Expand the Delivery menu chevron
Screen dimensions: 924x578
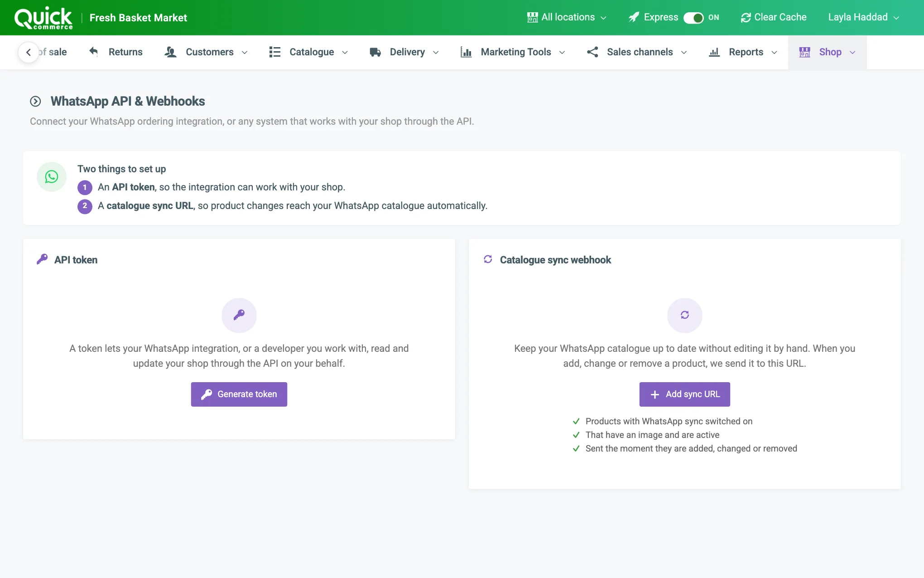436,53
